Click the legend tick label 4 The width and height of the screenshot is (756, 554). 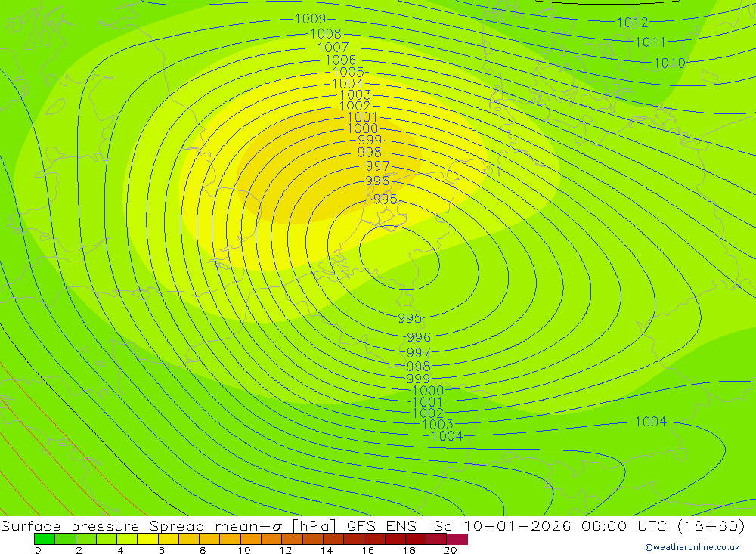click(120, 550)
